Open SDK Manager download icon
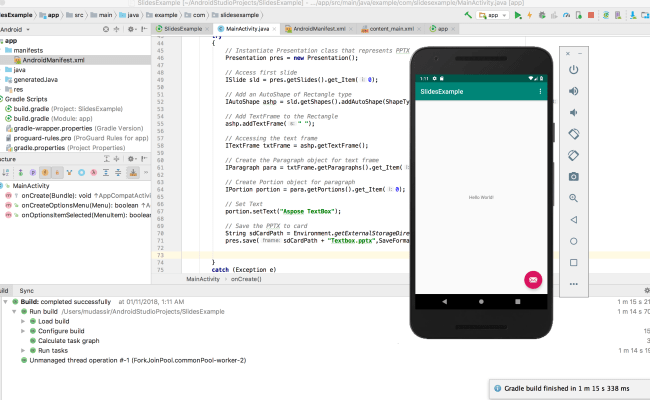Viewport: 650px width, 400px height. click(x=633, y=15)
